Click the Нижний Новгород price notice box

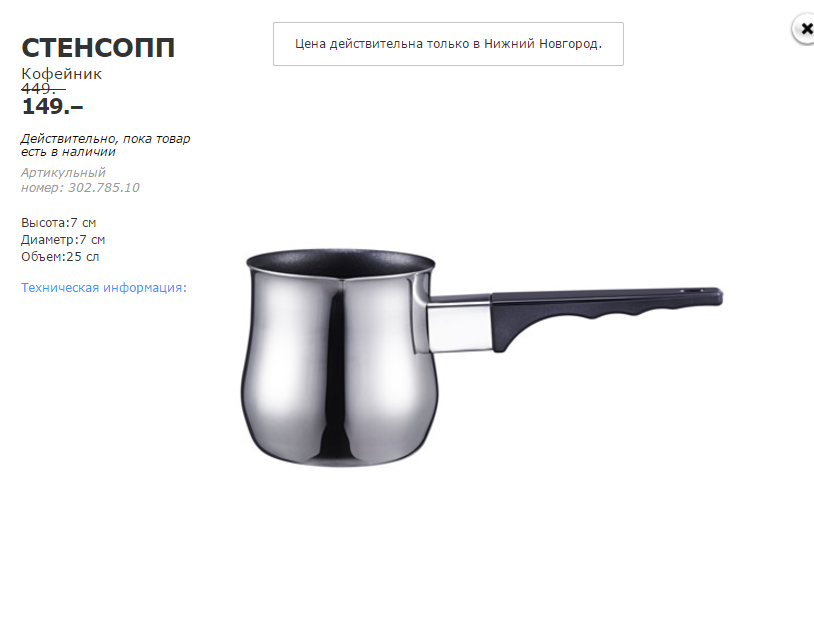tap(448, 44)
